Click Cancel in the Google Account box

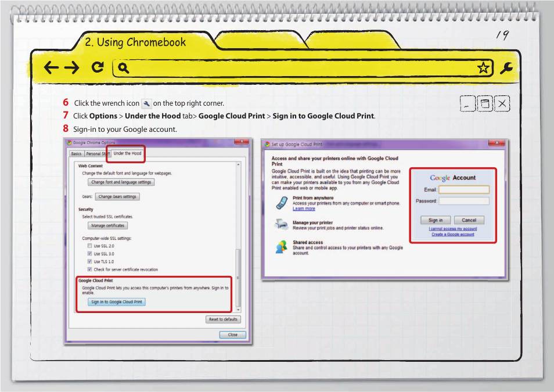469,220
